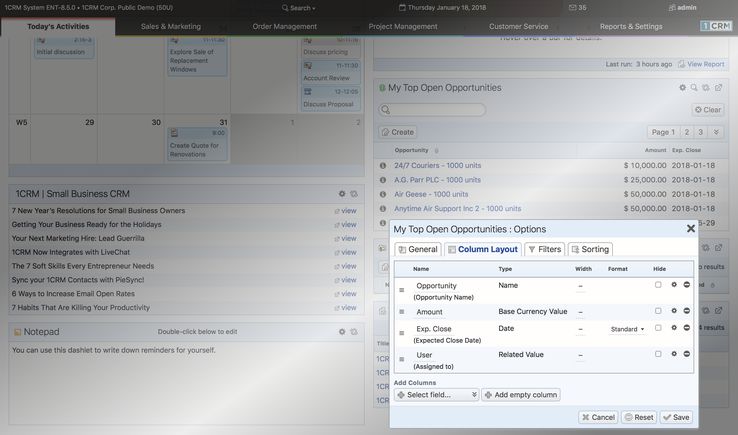Edit settings gear for Amount column row

tap(674, 311)
